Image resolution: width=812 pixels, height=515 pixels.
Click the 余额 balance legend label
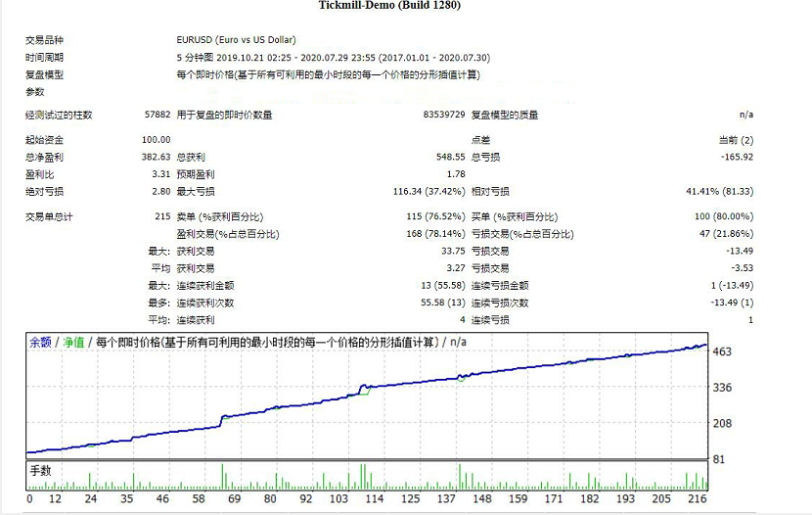point(40,342)
